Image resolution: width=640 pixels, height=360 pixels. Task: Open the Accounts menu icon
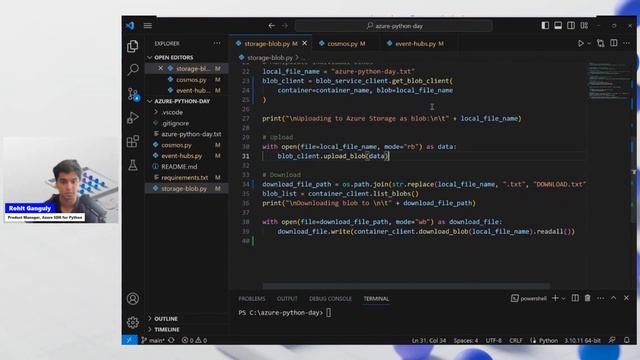[133, 299]
